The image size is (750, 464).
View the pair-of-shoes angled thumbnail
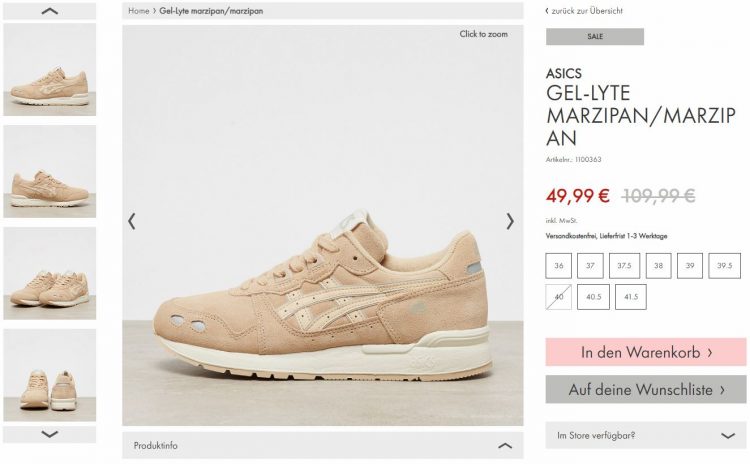click(x=50, y=273)
